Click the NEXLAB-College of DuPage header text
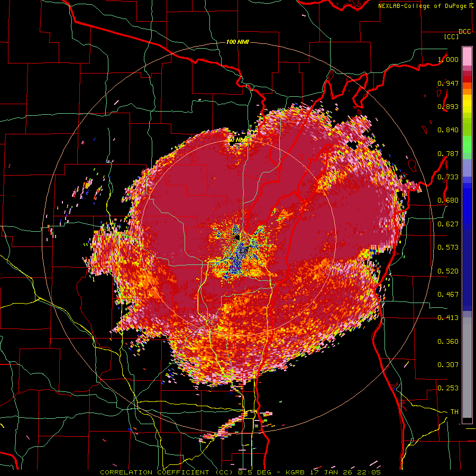 pos(425,6)
